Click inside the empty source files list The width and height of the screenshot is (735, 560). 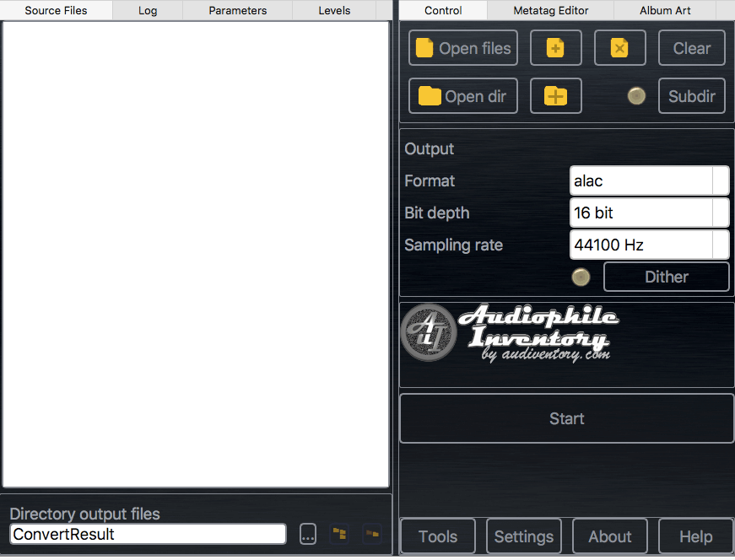coord(196,254)
